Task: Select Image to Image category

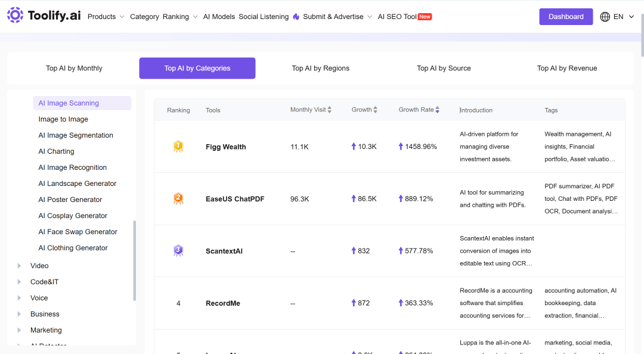Action: coord(63,119)
